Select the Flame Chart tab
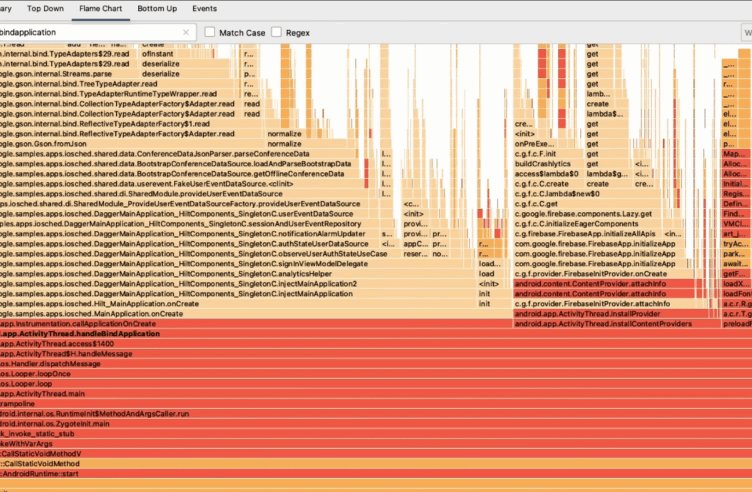 pyautogui.click(x=101, y=9)
